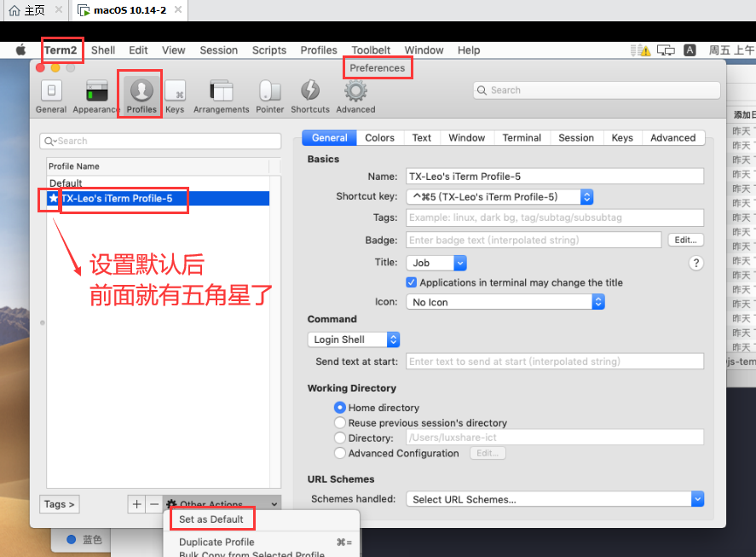Click the Tags input field

click(555, 218)
